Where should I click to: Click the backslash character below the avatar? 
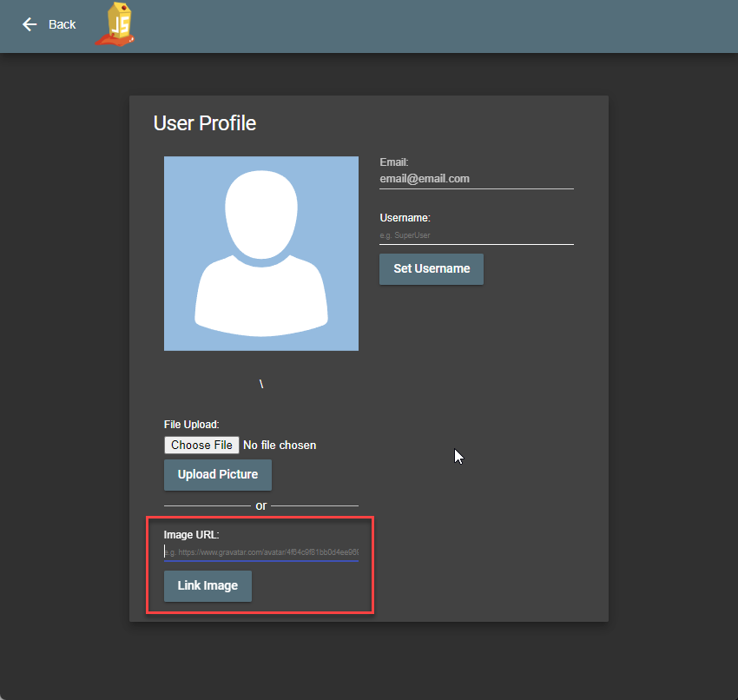[260, 384]
